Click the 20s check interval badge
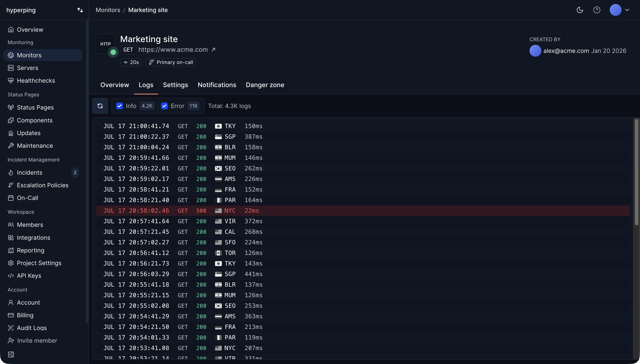Image resolution: width=640 pixels, height=364 pixels. (x=131, y=62)
